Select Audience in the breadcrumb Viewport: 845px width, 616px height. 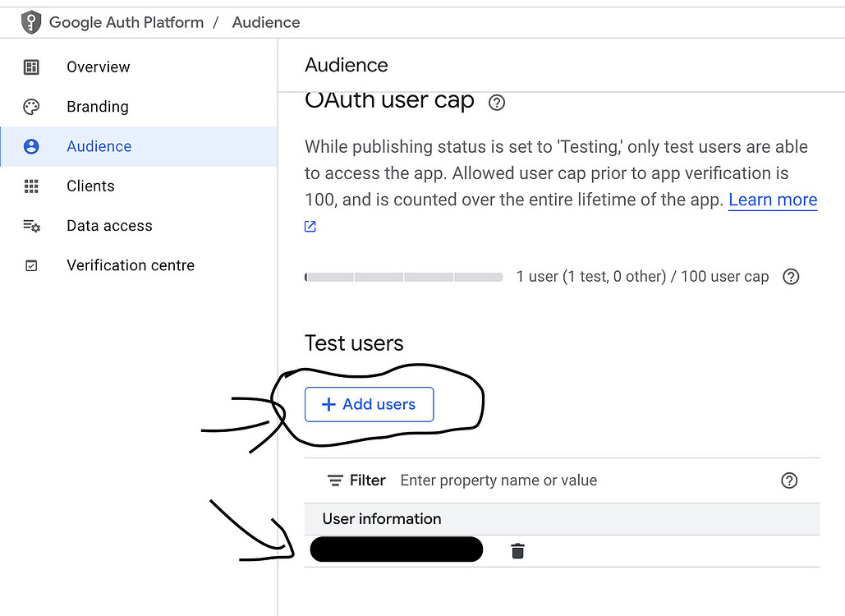[265, 22]
